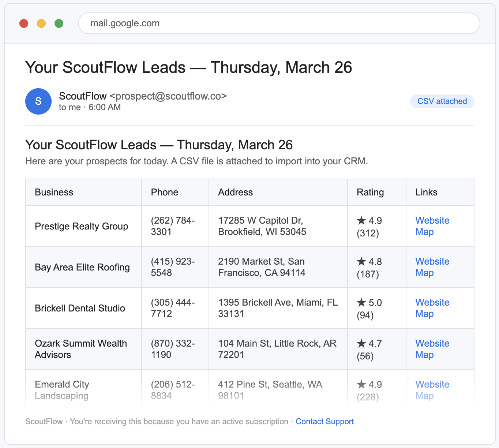Image resolution: width=499 pixels, height=448 pixels.
Task: Click phone number (870) 332-1190
Action: click(173, 349)
